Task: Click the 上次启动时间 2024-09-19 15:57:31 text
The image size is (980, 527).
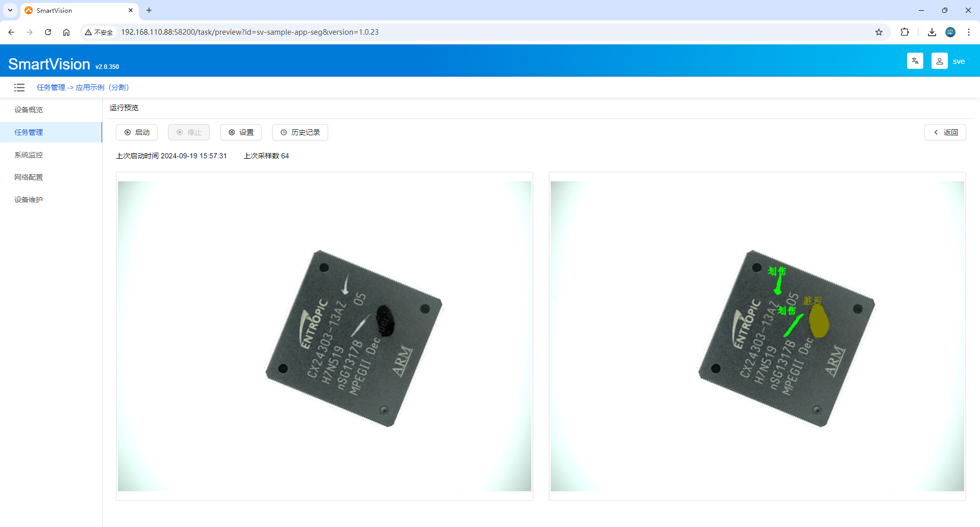Action: [x=171, y=156]
